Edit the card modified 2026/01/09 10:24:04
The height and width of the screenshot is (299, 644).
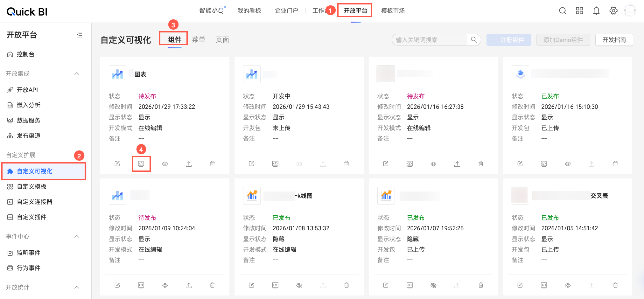click(117, 285)
